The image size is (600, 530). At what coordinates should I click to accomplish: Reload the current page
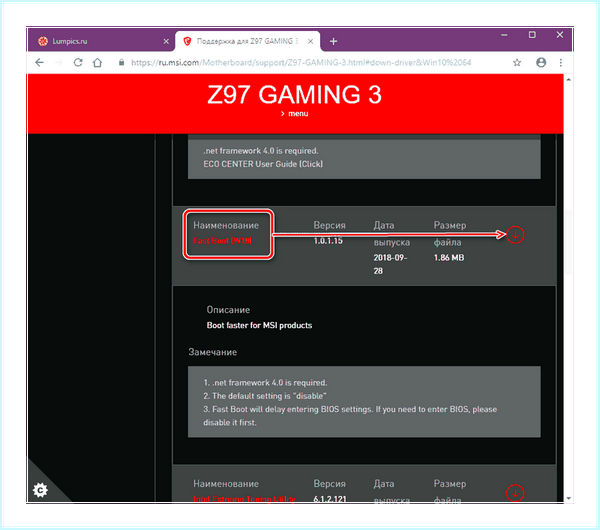tap(78, 62)
